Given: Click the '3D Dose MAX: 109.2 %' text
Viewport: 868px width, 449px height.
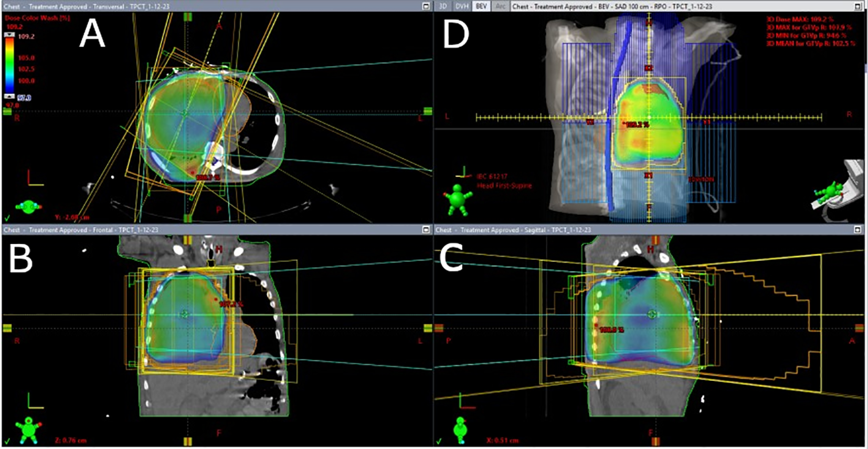Looking at the screenshot, I should [x=799, y=19].
